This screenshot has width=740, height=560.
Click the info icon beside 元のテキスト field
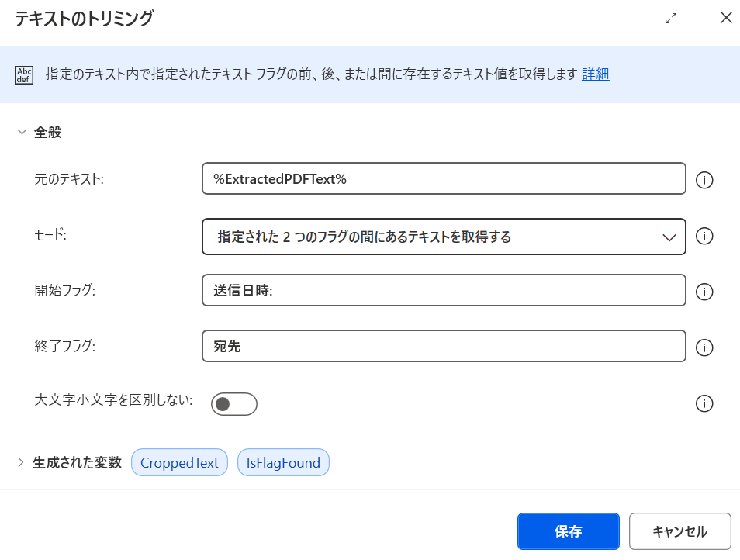tap(704, 180)
